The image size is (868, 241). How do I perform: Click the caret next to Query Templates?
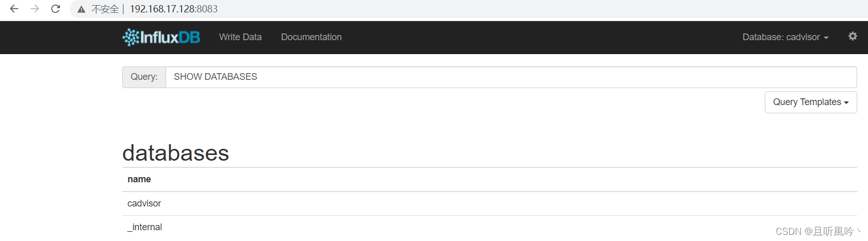(846, 103)
